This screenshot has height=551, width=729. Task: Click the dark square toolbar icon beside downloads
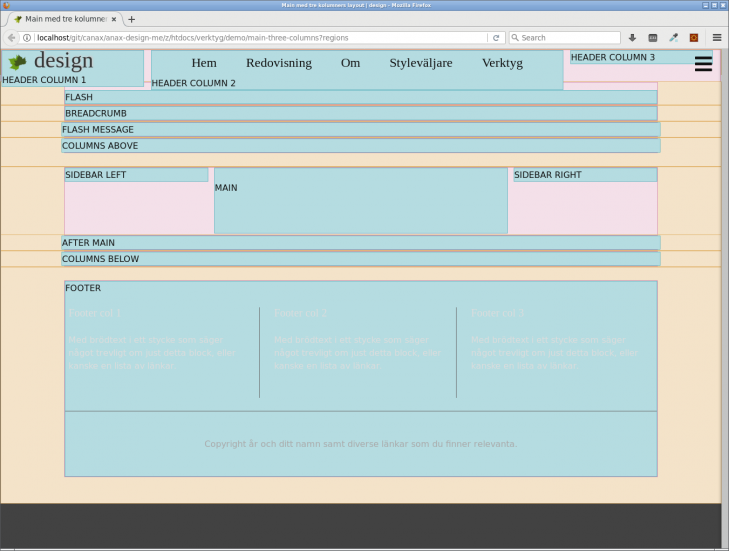(653, 38)
